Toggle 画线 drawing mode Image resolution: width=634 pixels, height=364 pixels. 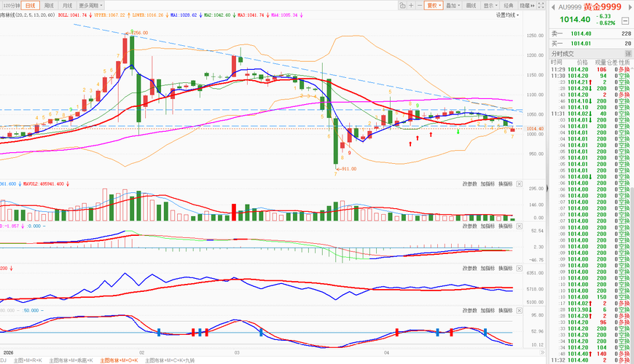(471, 5)
